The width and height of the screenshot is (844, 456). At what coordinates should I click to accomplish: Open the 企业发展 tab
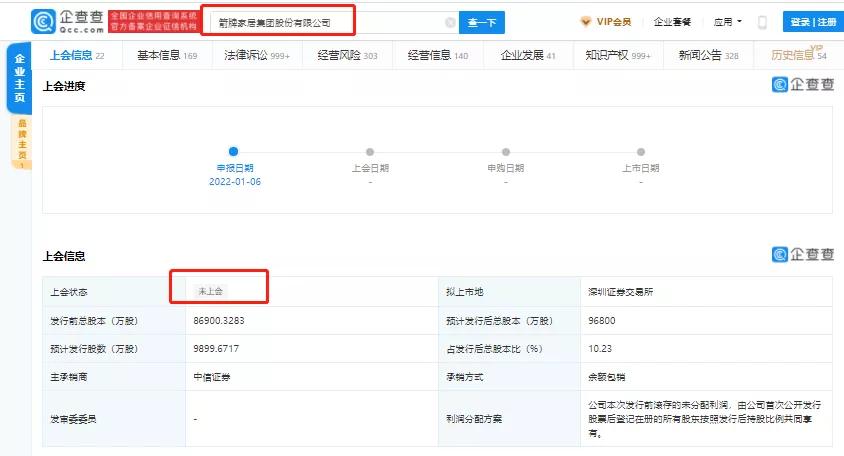click(x=528, y=55)
